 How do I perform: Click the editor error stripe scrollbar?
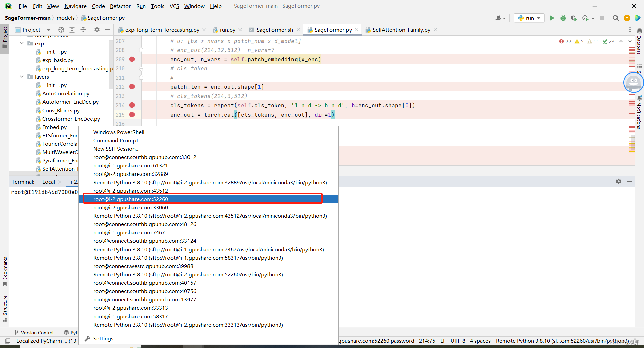632,100
